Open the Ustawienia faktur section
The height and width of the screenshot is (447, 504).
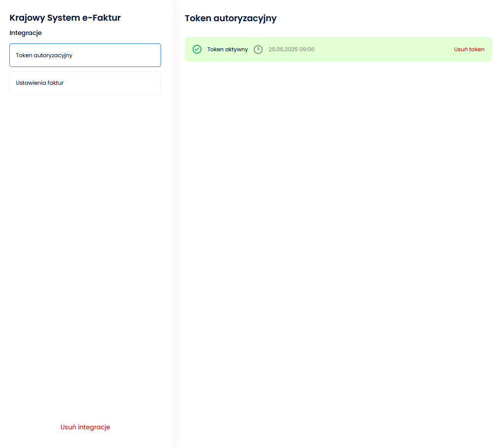pyautogui.click(x=85, y=83)
